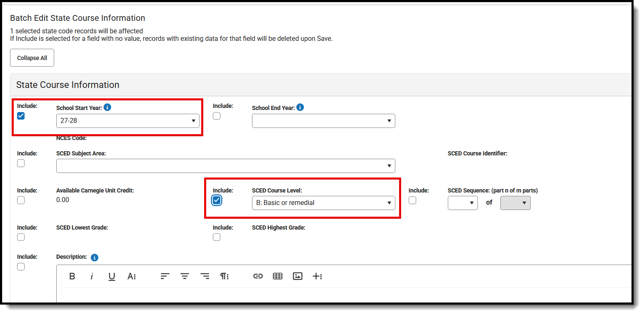Insert a table in the Description field
Image resolution: width=644 pixels, height=315 pixels.
[x=277, y=276]
